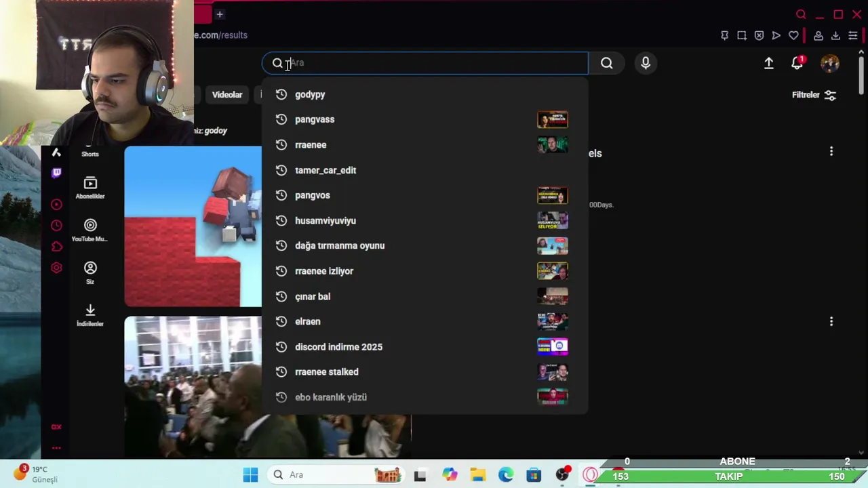
Task: Click the godoy corrected search link
Action: point(216,131)
